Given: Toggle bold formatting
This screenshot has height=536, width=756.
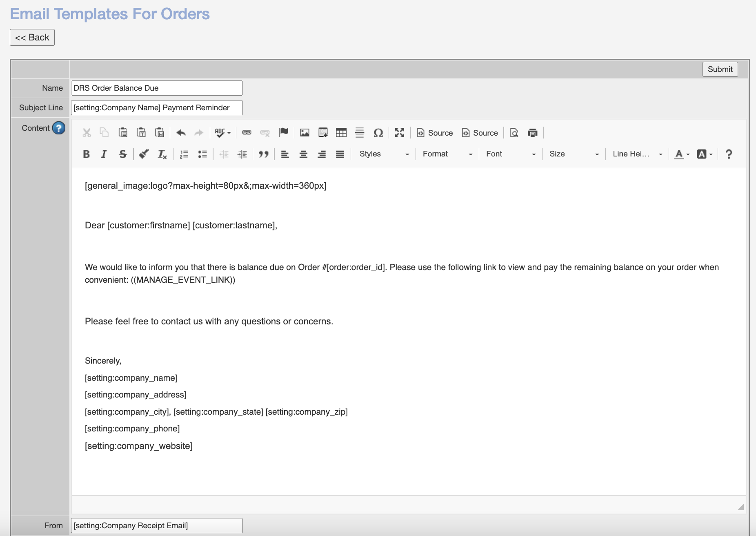Looking at the screenshot, I should 86,154.
